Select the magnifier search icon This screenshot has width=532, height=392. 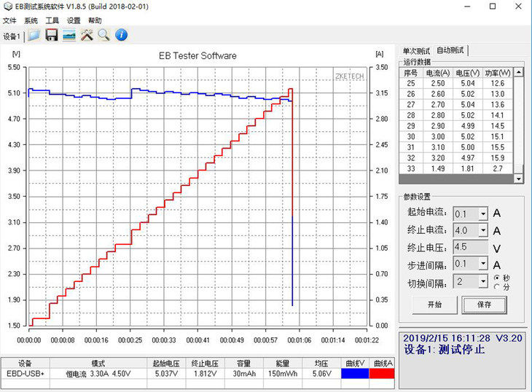pyautogui.click(x=103, y=35)
